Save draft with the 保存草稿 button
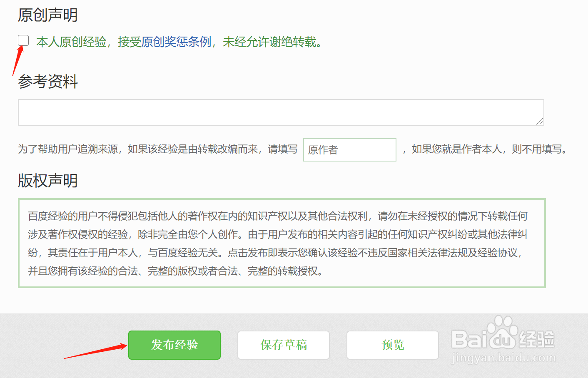This screenshot has height=378, width=588. tap(284, 345)
